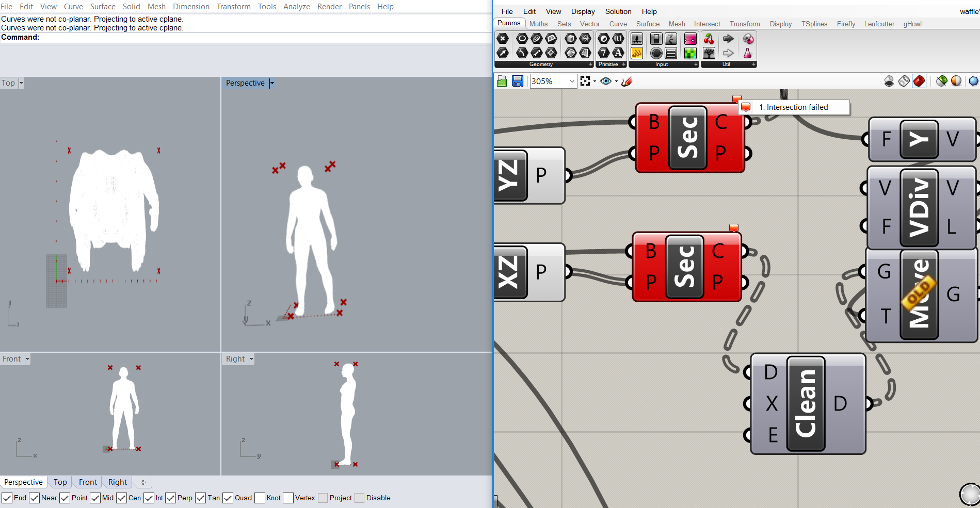Add a new viewport tab
The height and width of the screenshot is (508, 980).
143,482
